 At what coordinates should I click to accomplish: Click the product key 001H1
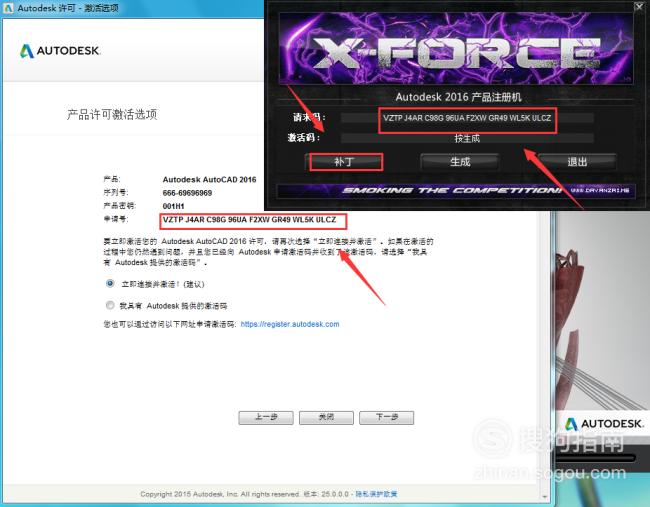(x=173, y=206)
